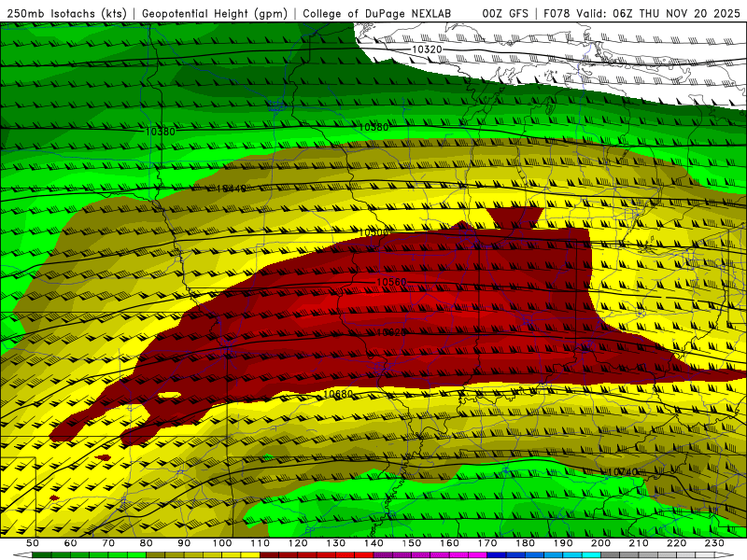The image size is (747, 560).
Task: Click the 70 label on color scale
Action: (x=108, y=543)
